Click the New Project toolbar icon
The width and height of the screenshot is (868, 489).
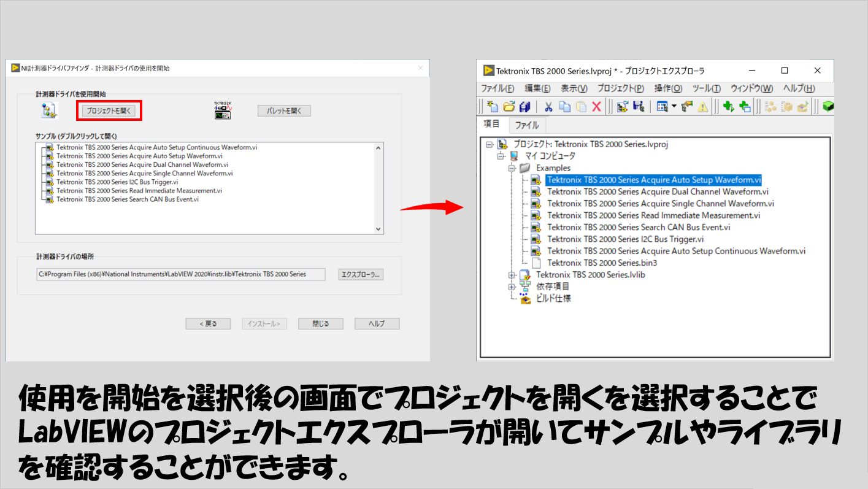(493, 107)
